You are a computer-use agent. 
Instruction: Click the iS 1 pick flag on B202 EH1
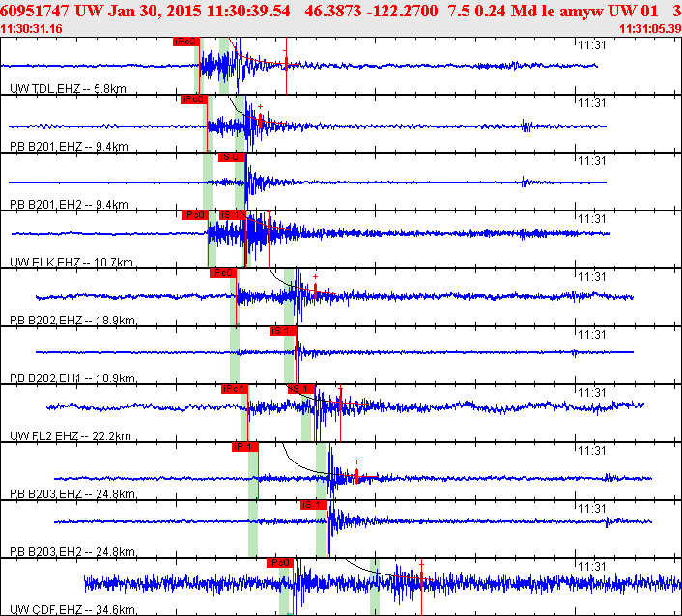point(283,331)
